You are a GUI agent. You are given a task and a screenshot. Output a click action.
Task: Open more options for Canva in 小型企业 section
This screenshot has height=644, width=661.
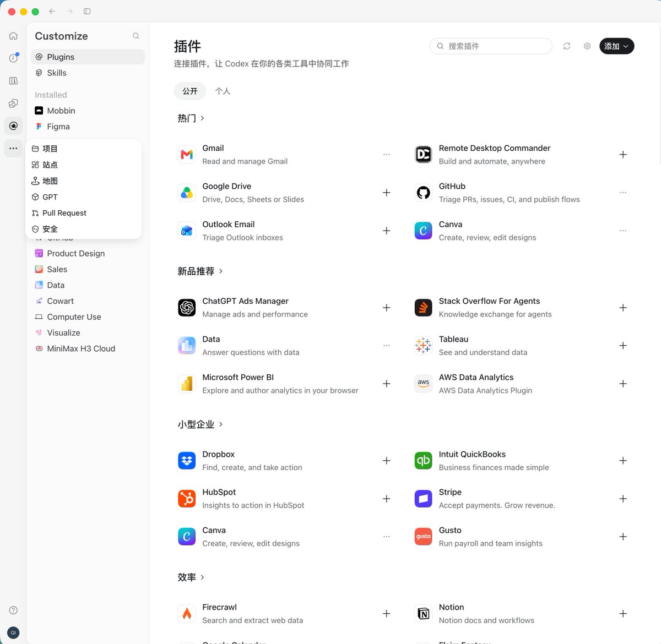click(387, 537)
